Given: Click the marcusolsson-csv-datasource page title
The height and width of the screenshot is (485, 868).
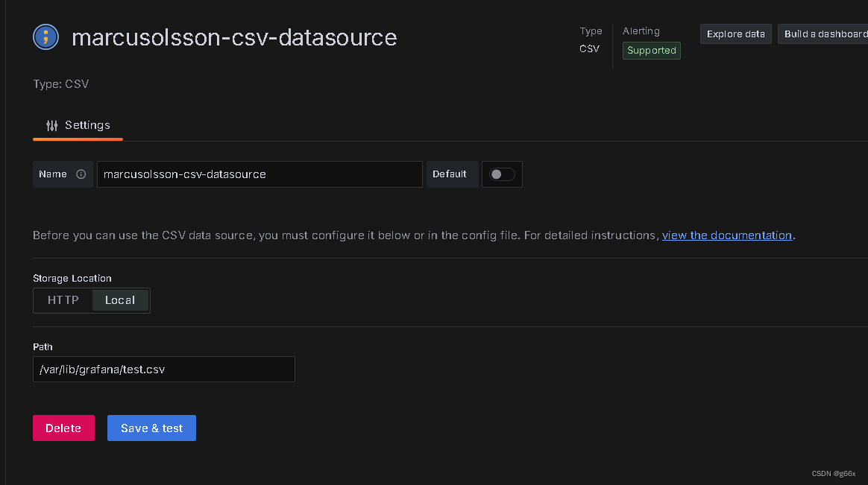Looking at the screenshot, I should [x=234, y=37].
